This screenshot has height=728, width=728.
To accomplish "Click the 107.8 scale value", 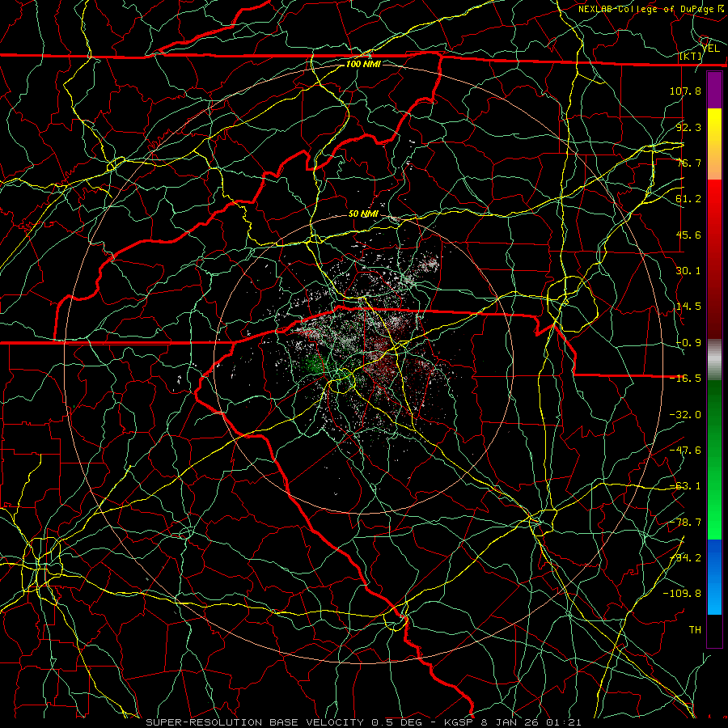I will point(685,91).
